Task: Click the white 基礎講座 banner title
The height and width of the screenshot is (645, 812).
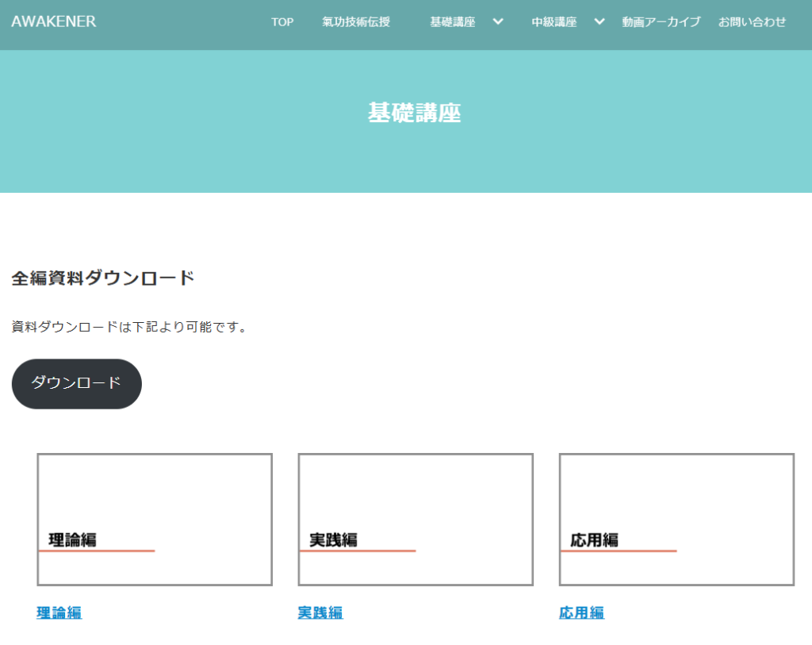Action: pyautogui.click(x=414, y=113)
